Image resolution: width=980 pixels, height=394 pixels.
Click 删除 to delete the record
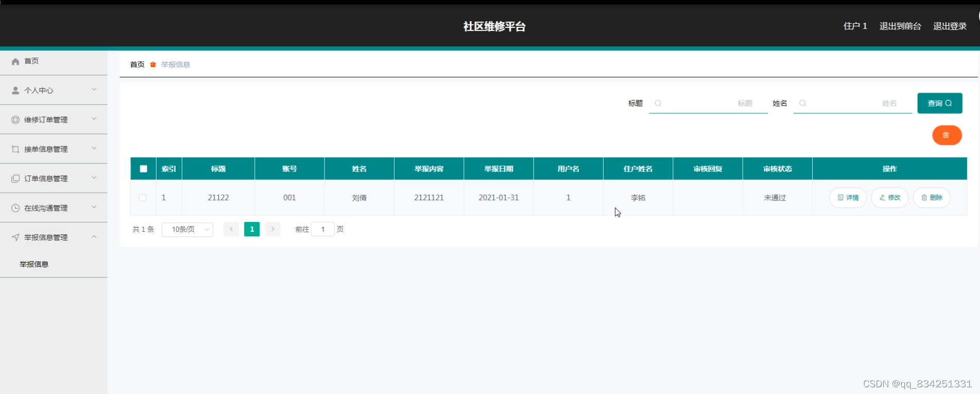tap(932, 198)
